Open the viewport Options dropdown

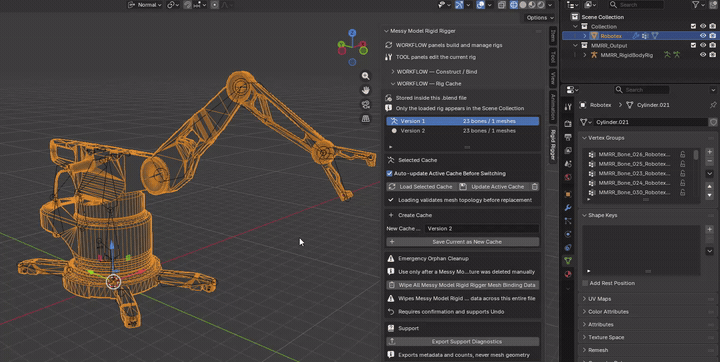tap(540, 17)
